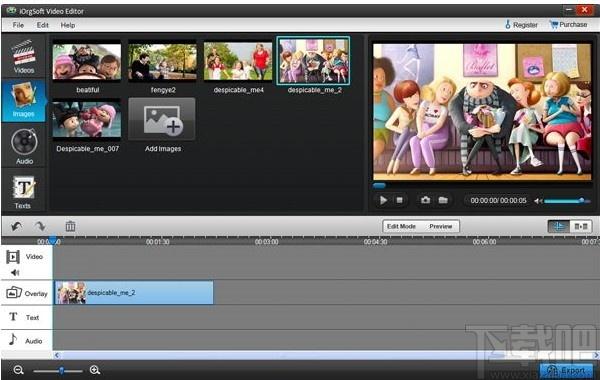Open the Audio media panel

click(24, 146)
